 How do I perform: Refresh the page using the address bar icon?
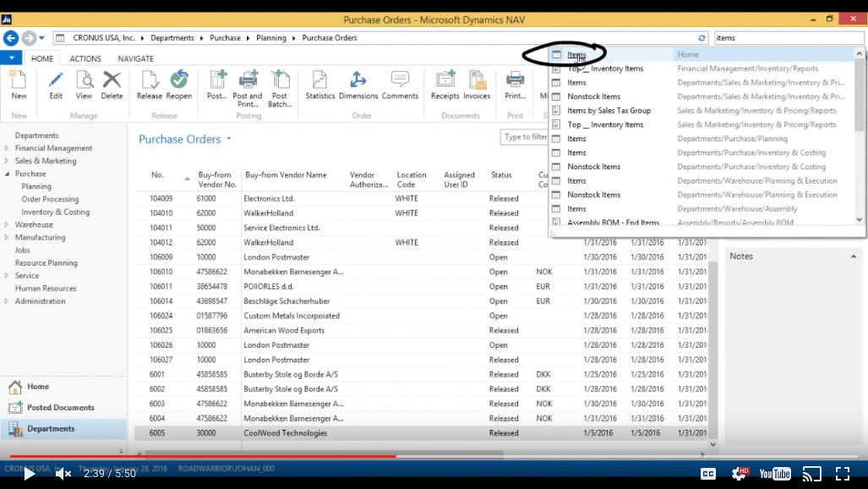[701, 38]
